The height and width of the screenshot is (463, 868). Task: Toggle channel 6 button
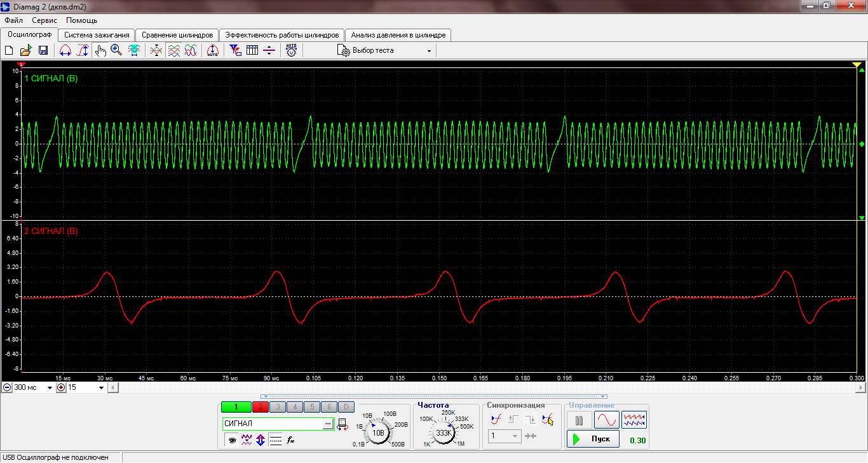(x=329, y=408)
